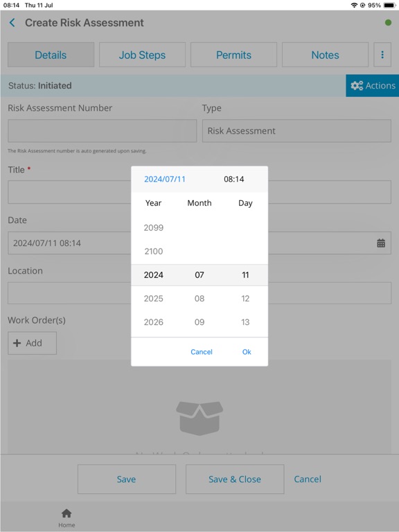
Task: Tap the Home icon in bottom bar
Action: coord(66,518)
